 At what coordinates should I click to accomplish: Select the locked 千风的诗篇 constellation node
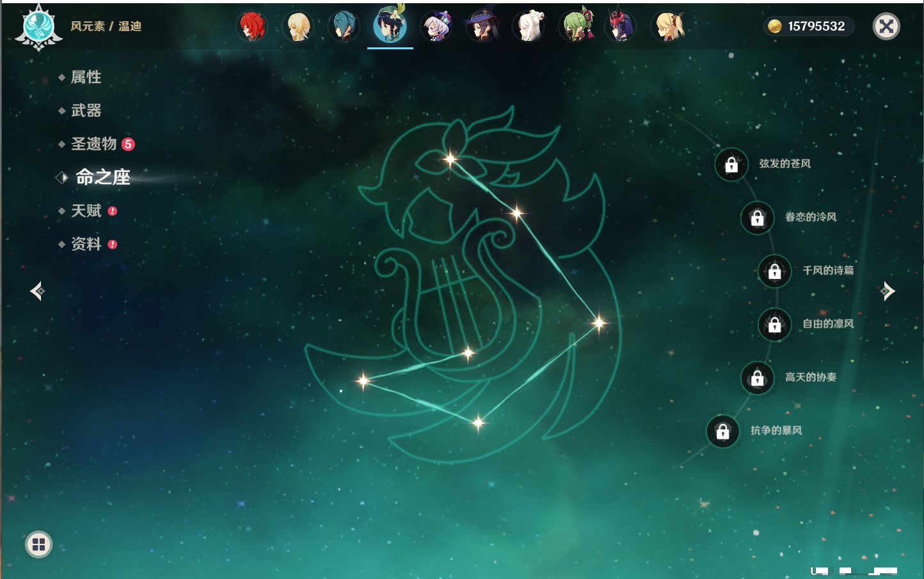coord(774,271)
